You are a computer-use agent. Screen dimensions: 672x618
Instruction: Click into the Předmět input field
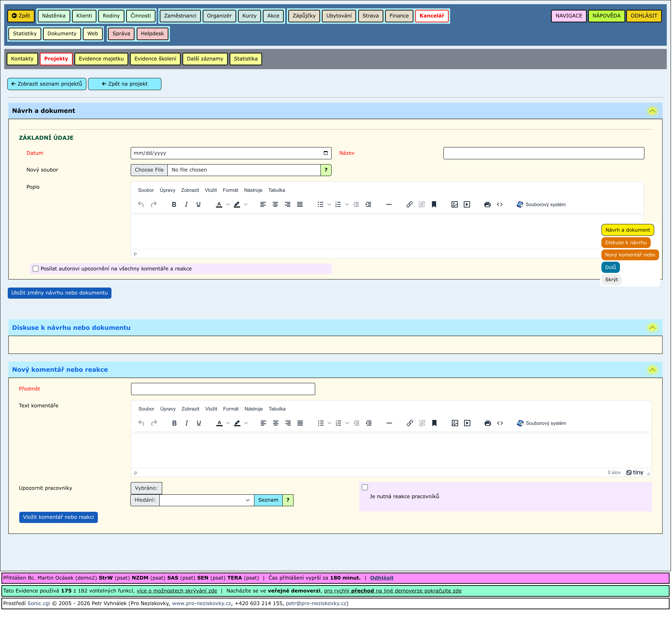coord(223,389)
